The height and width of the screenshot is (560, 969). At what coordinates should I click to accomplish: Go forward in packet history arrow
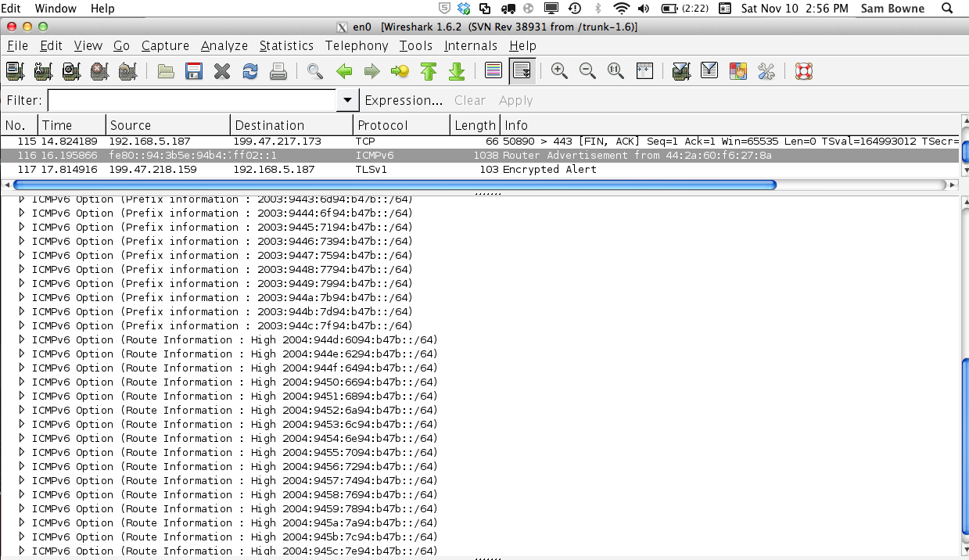372,72
